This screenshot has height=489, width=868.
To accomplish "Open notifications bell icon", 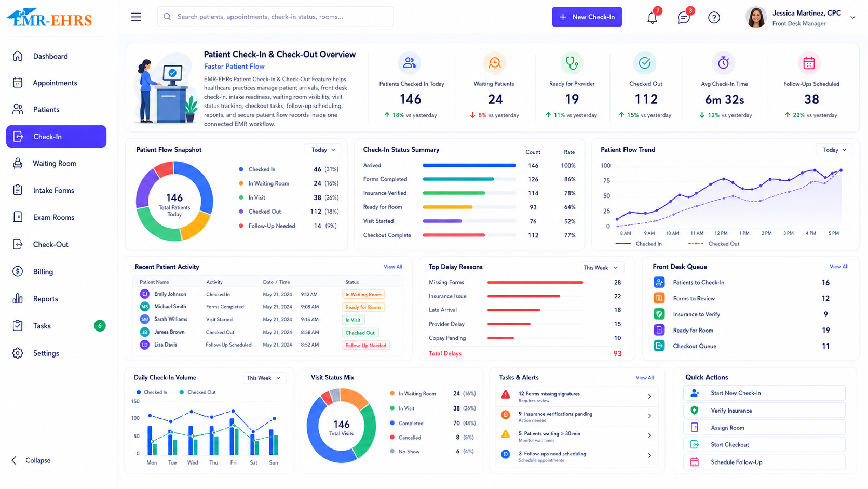I will 653,18.
